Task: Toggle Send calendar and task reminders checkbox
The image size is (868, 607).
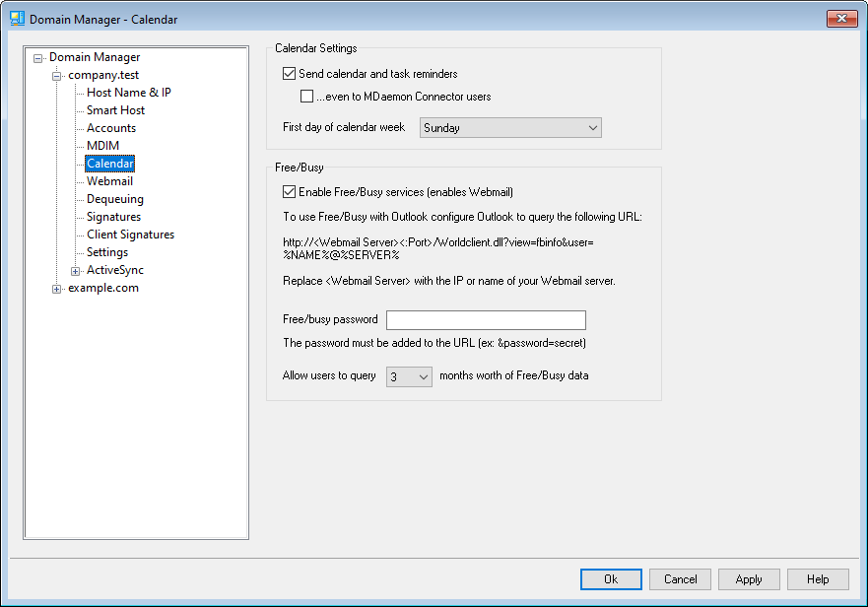Action: tap(289, 73)
